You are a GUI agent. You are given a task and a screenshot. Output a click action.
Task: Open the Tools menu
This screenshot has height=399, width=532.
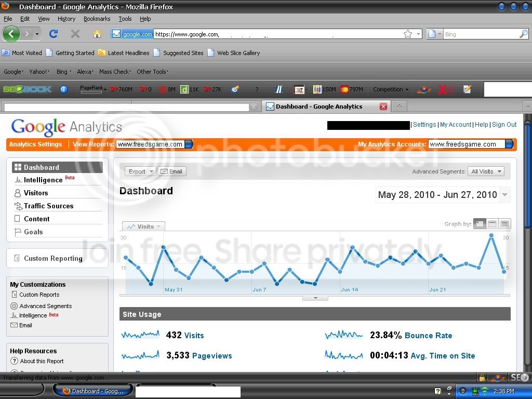pyautogui.click(x=125, y=19)
